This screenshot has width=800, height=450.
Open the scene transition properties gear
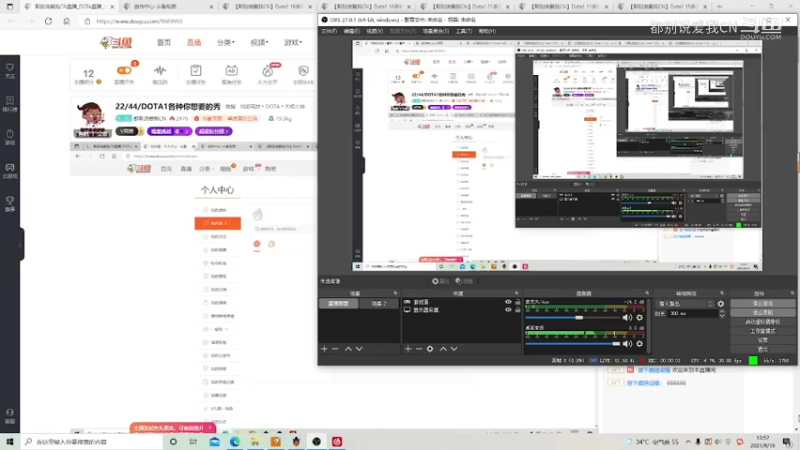[x=720, y=304]
